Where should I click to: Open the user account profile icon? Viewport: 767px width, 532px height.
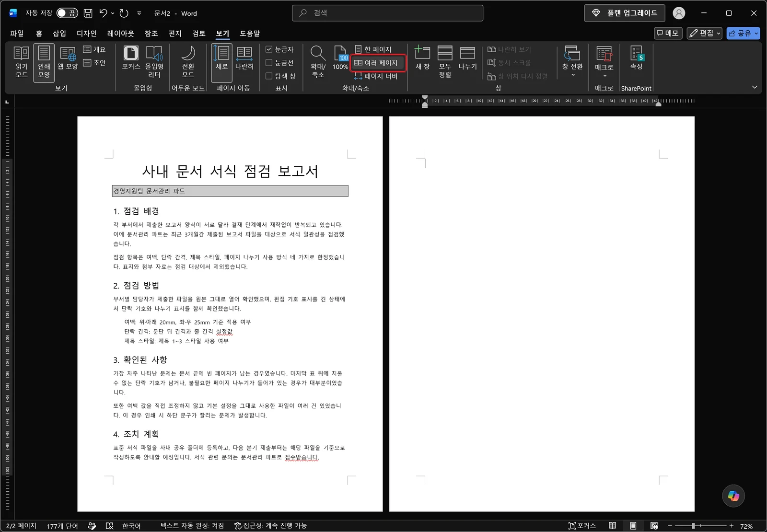click(x=679, y=13)
